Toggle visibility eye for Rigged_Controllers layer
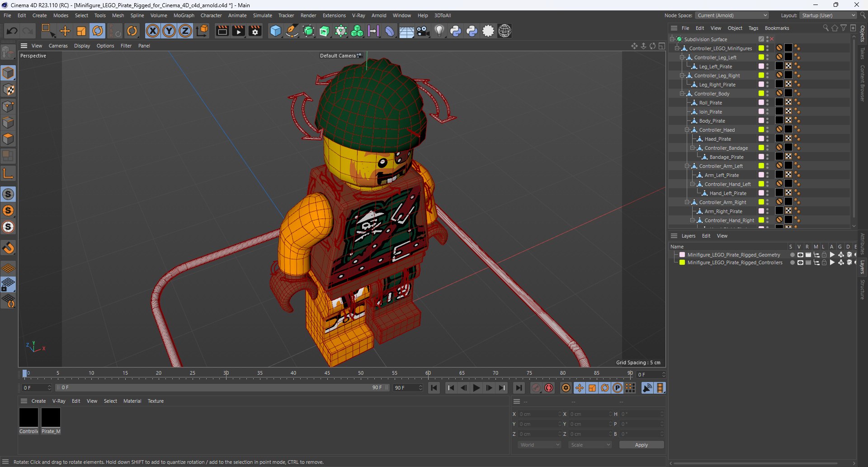 (800, 263)
